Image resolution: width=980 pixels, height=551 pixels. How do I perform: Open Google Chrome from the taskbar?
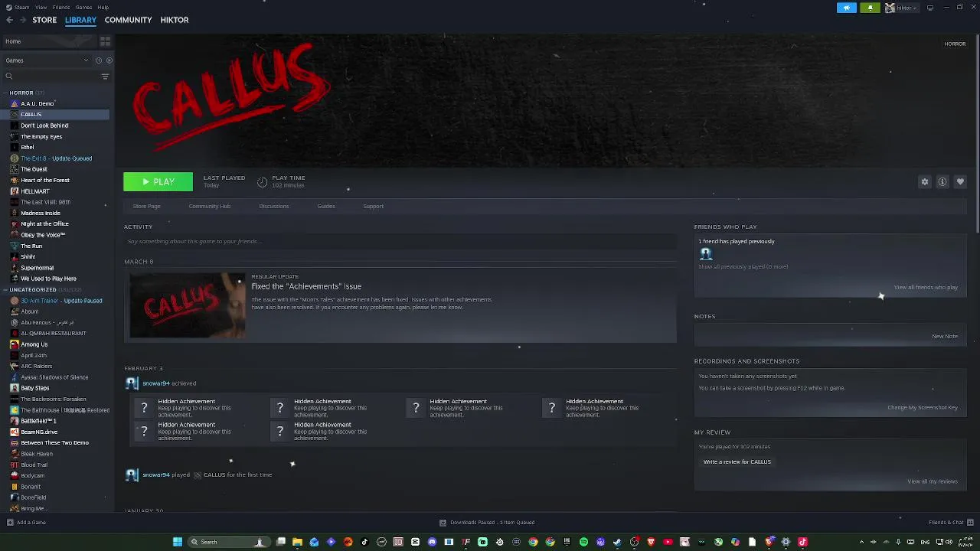[533, 542]
